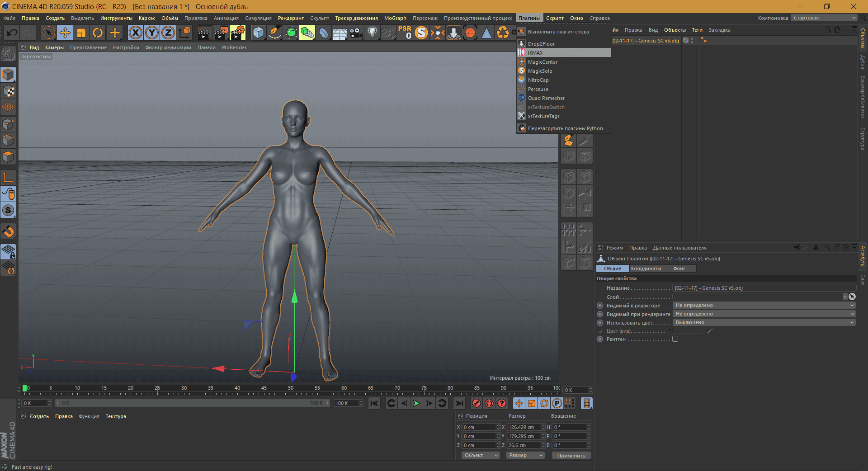Toggle Видимый в редакторе animation dot
Viewport: 868px width, 471px height.
click(600, 306)
